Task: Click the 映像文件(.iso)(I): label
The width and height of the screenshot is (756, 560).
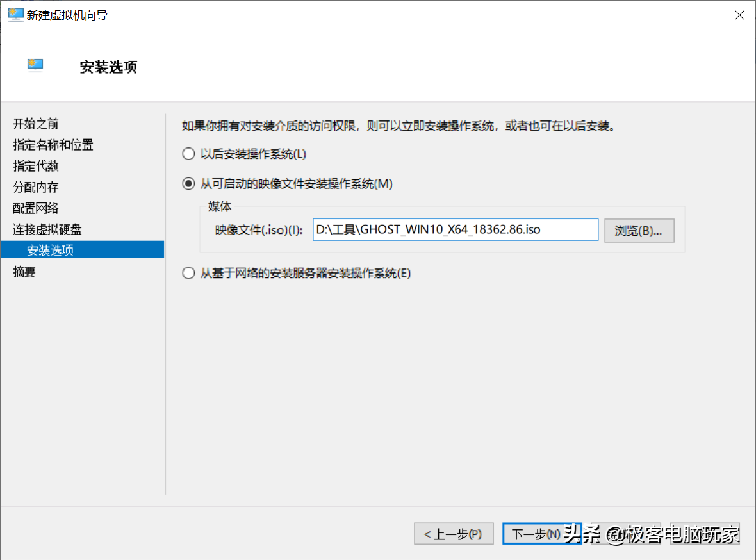Action: pos(259,230)
